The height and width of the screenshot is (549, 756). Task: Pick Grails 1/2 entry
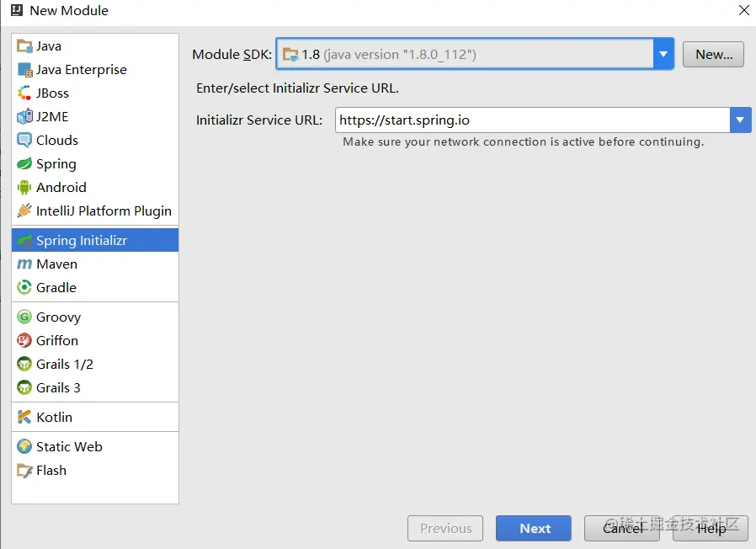pos(95,365)
